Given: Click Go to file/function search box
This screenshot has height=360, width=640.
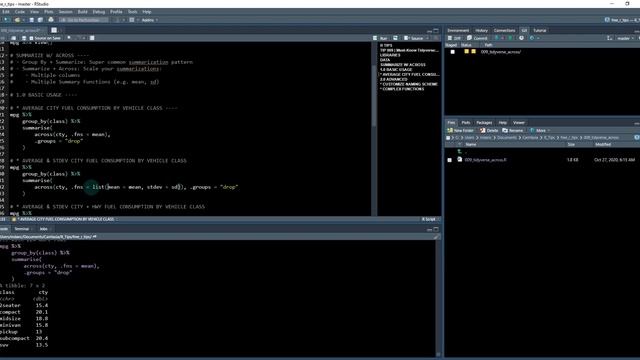Looking at the screenshot, I should pos(84,20).
